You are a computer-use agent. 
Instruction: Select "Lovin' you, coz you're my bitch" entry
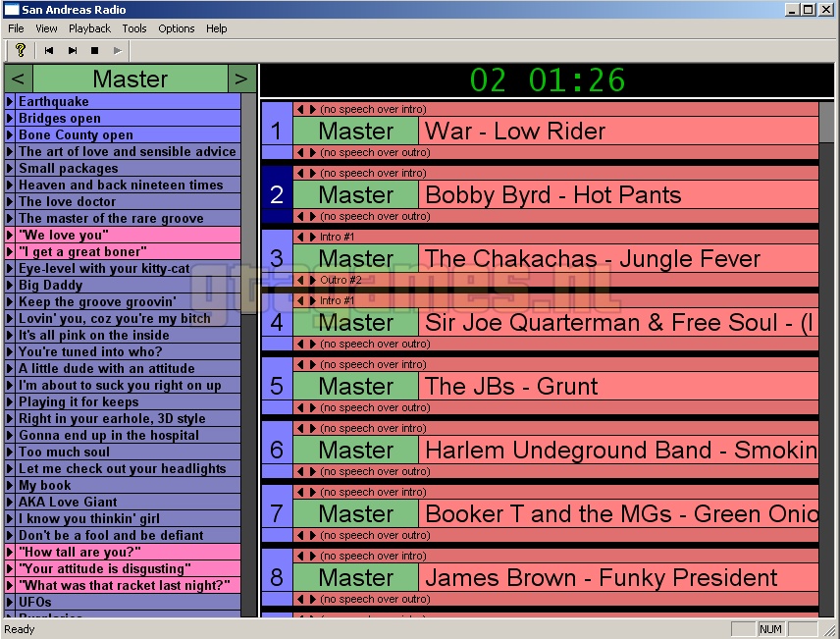(128, 318)
